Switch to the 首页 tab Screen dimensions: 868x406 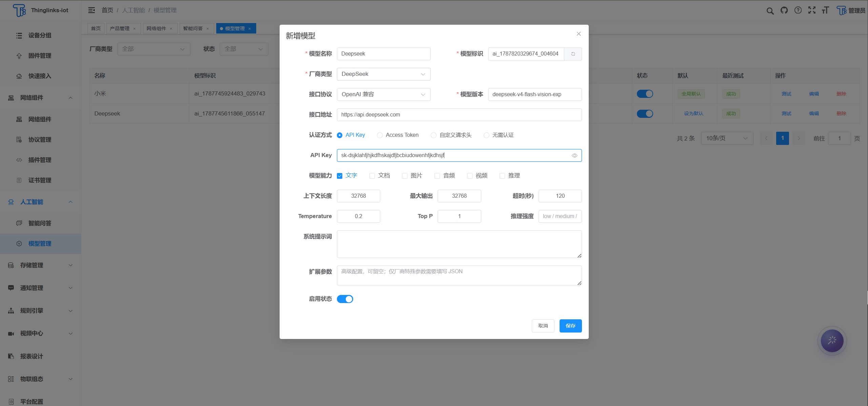tap(96, 28)
